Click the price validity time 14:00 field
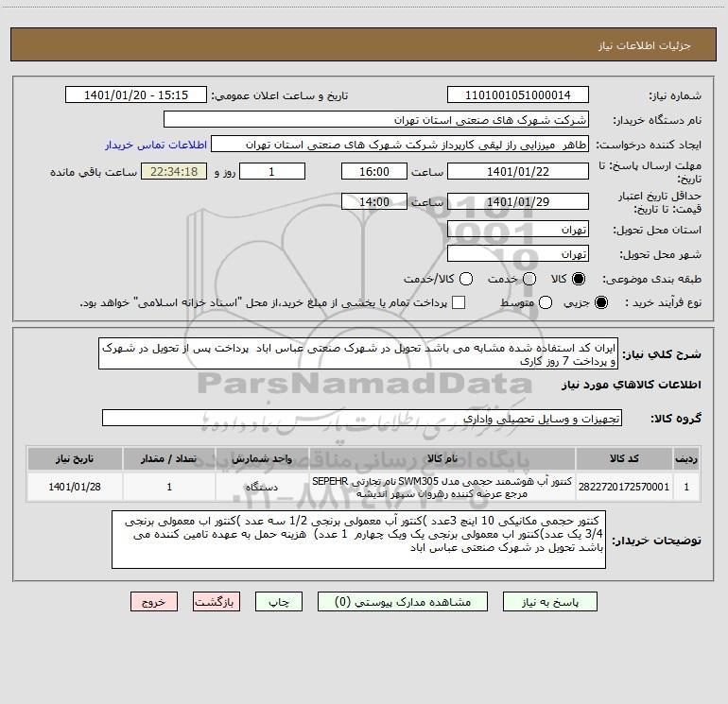The height and width of the screenshot is (704, 728). click(374, 201)
